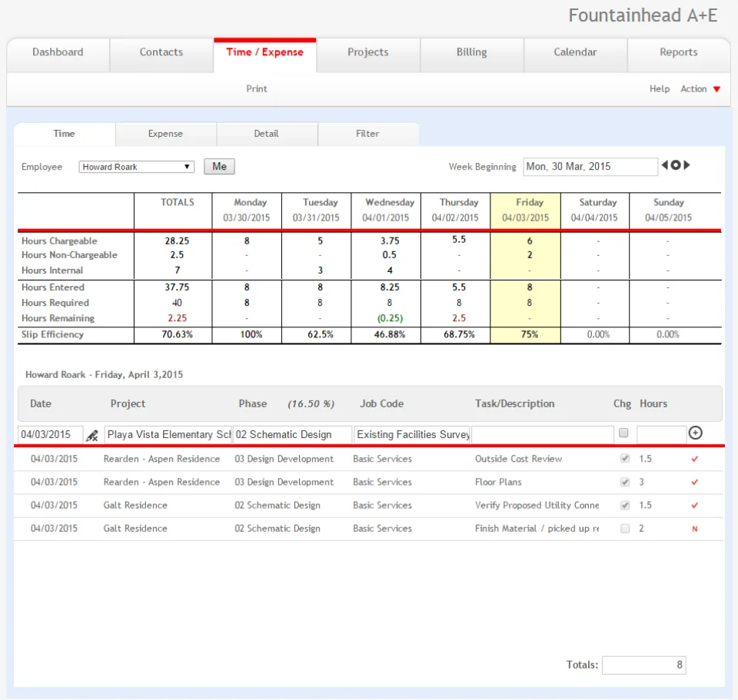Open the Playa Vista Elementary project selector

[168, 435]
